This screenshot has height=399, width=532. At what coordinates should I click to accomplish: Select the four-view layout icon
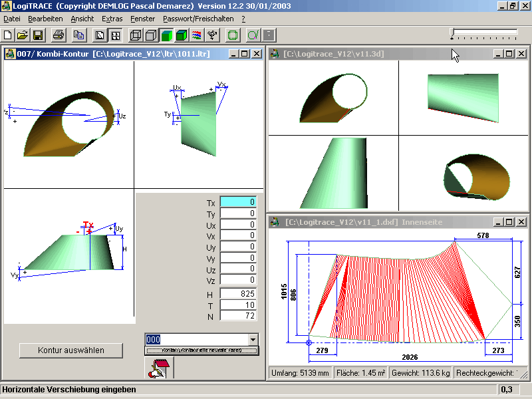point(115,35)
